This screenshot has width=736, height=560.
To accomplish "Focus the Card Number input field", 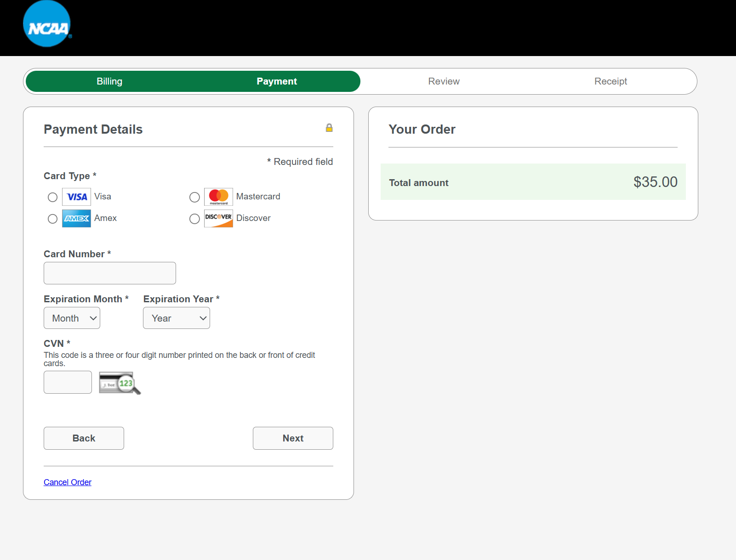I will pos(110,273).
